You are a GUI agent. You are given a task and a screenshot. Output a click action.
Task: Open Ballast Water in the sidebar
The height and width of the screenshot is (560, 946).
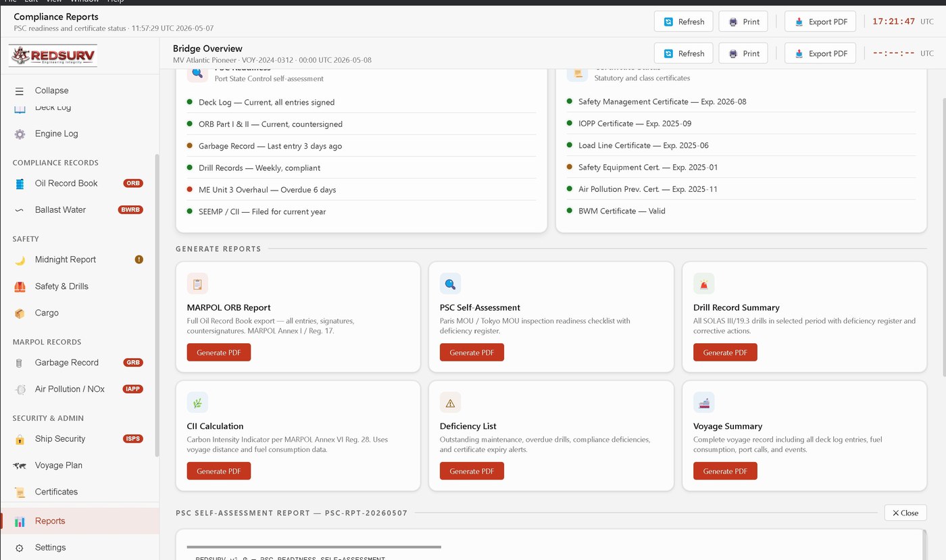[80, 210]
